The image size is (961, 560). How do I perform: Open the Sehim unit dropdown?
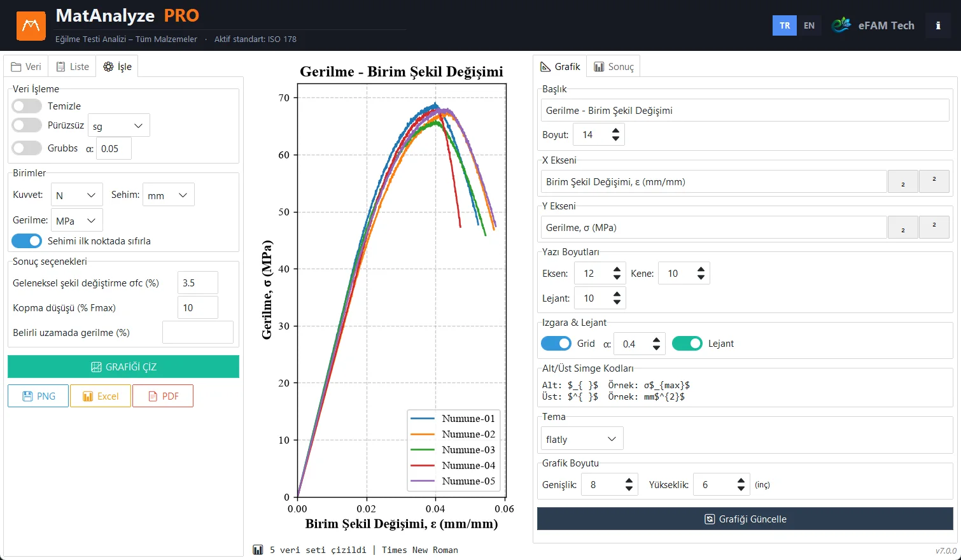(169, 195)
